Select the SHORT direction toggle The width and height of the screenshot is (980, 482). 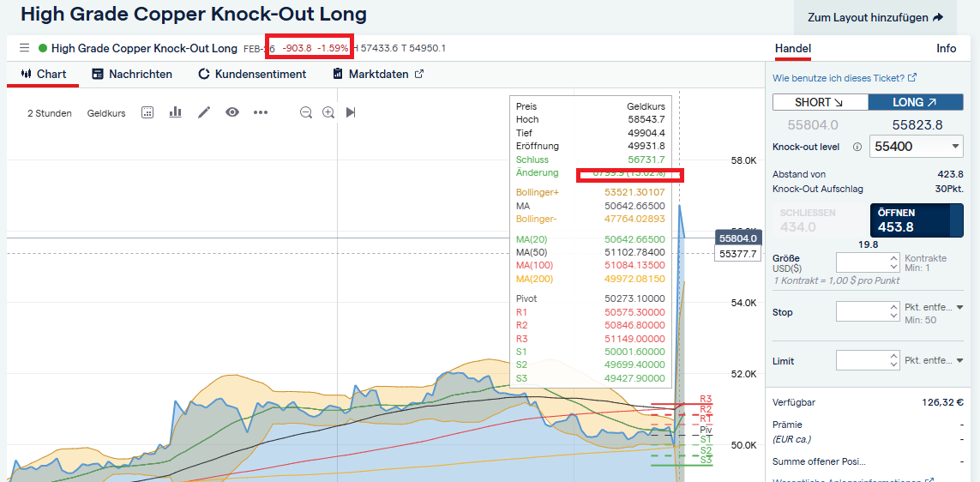(x=821, y=103)
